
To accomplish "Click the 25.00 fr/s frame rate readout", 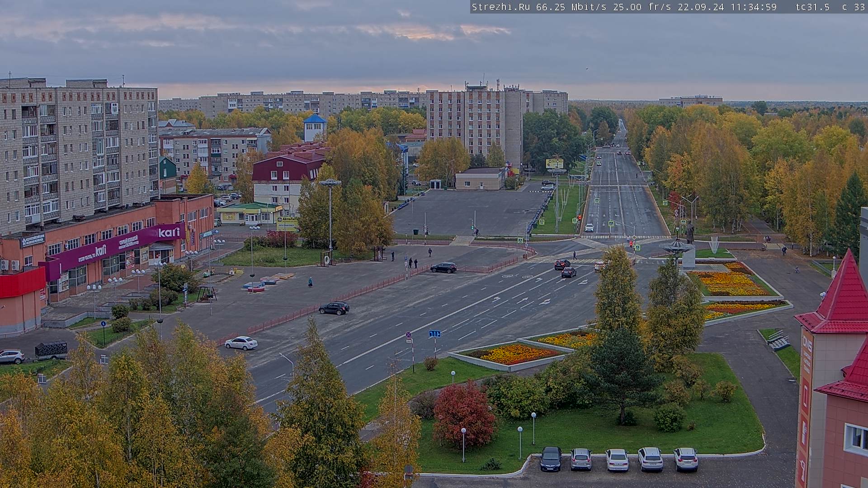I will (642, 7).
